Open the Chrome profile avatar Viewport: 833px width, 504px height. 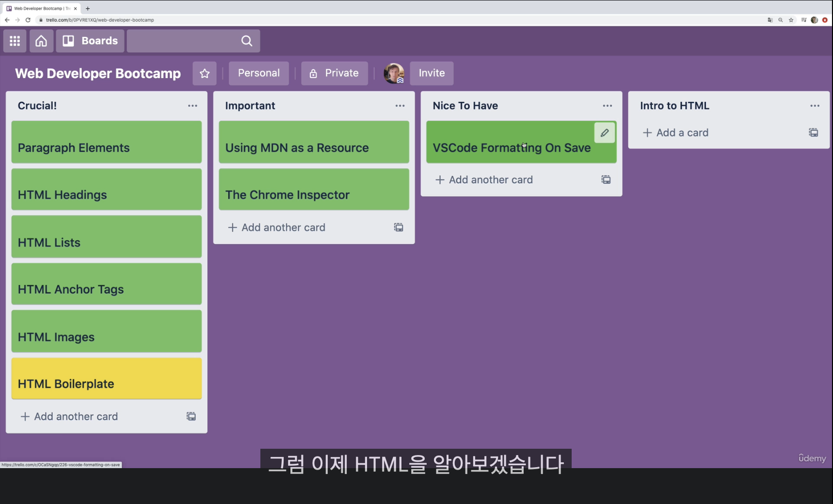pos(815,20)
